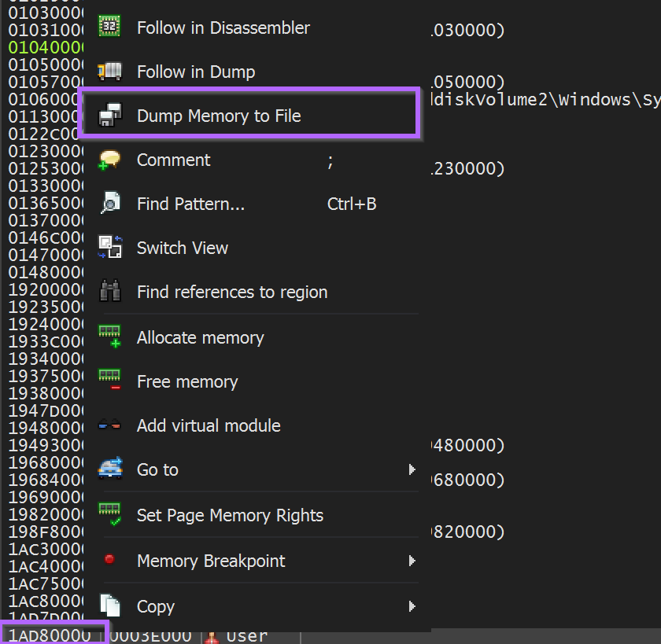The width and height of the screenshot is (661, 644).
Task: Click the Follow in Dump truck icon
Action: (109, 72)
